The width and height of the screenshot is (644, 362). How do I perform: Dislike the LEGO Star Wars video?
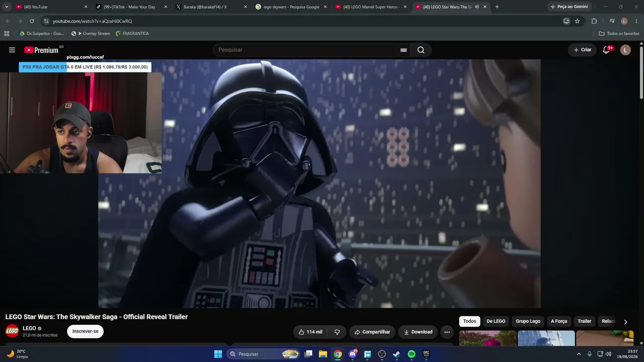(x=337, y=332)
